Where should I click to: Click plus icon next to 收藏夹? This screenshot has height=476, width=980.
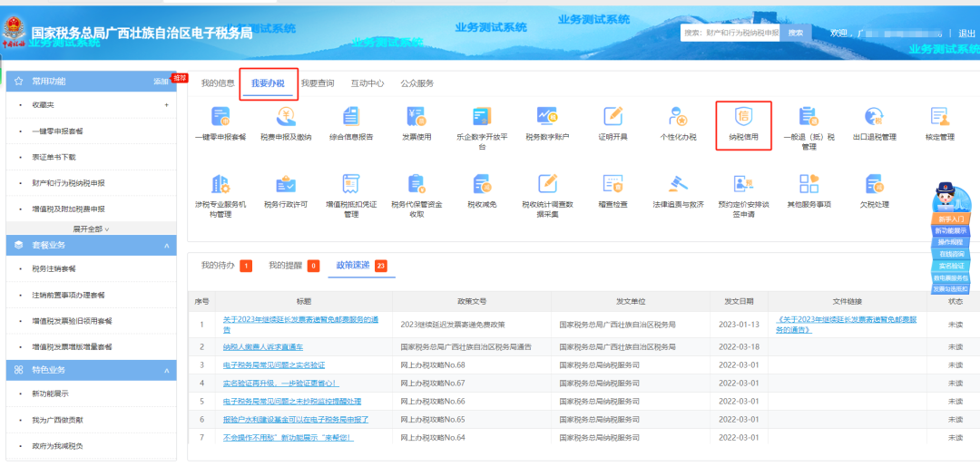166,105
